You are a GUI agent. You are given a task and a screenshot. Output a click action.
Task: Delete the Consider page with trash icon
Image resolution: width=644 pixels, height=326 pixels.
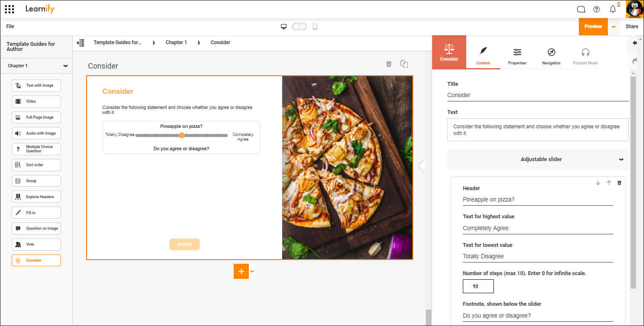click(389, 64)
